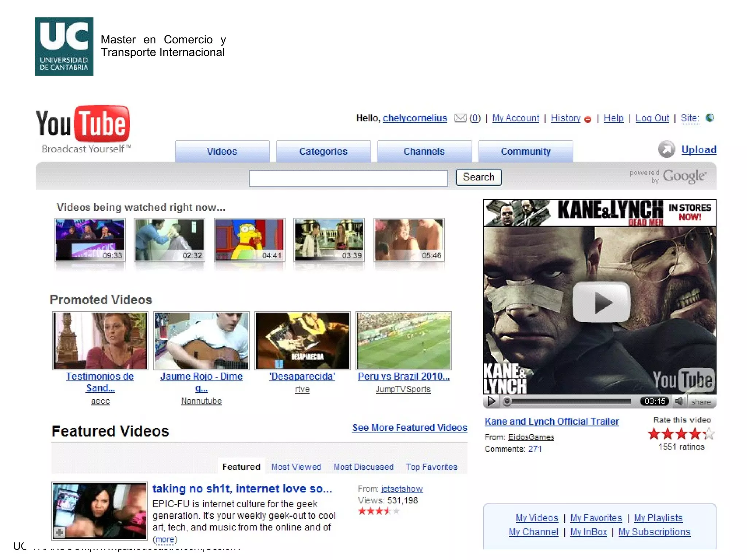
Task: Click the red History clear icon
Action: pos(588,119)
